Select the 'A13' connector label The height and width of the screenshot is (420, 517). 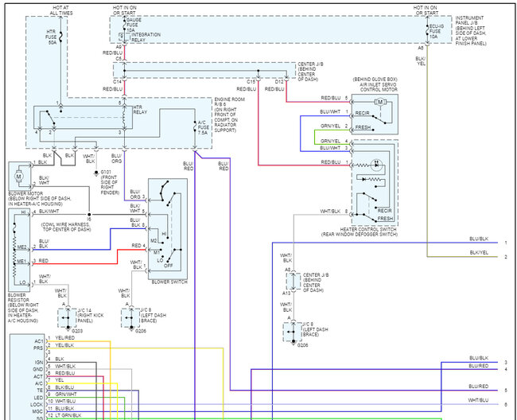coord(286,293)
